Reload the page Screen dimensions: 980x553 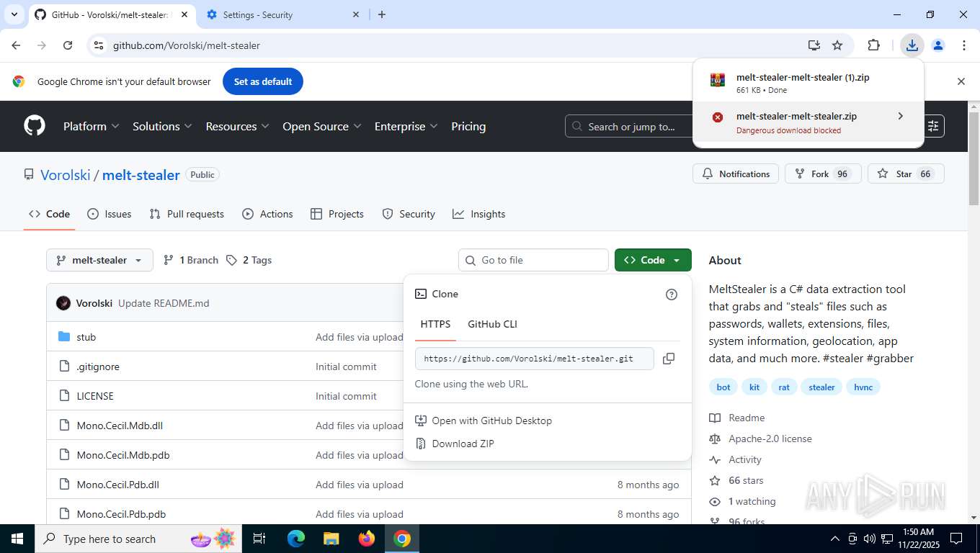click(x=68, y=45)
